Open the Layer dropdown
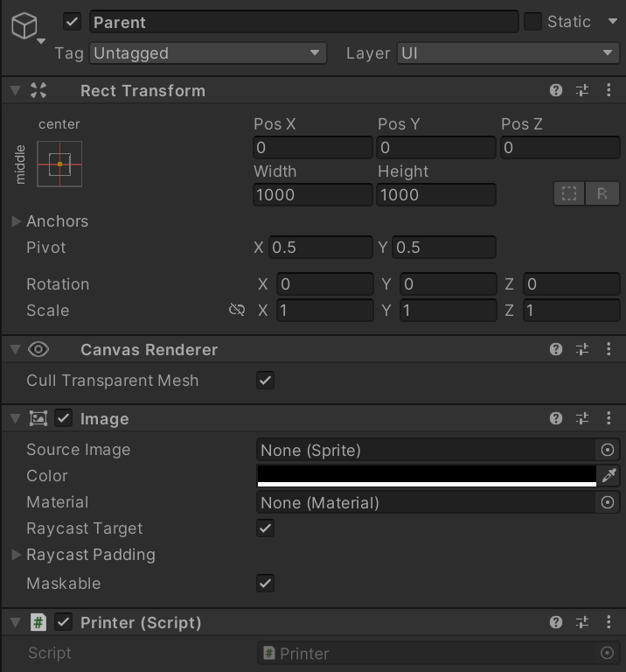This screenshot has height=672, width=626. [508, 53]
